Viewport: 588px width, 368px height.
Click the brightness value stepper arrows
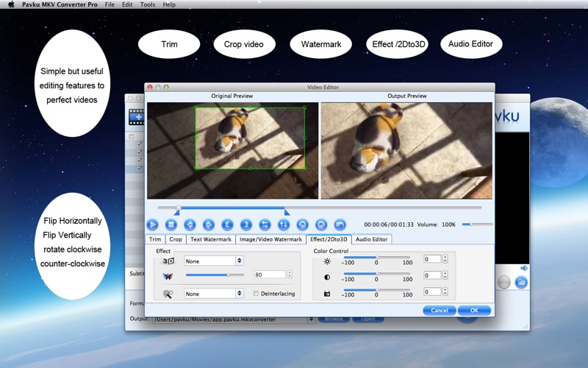(445, 259)
